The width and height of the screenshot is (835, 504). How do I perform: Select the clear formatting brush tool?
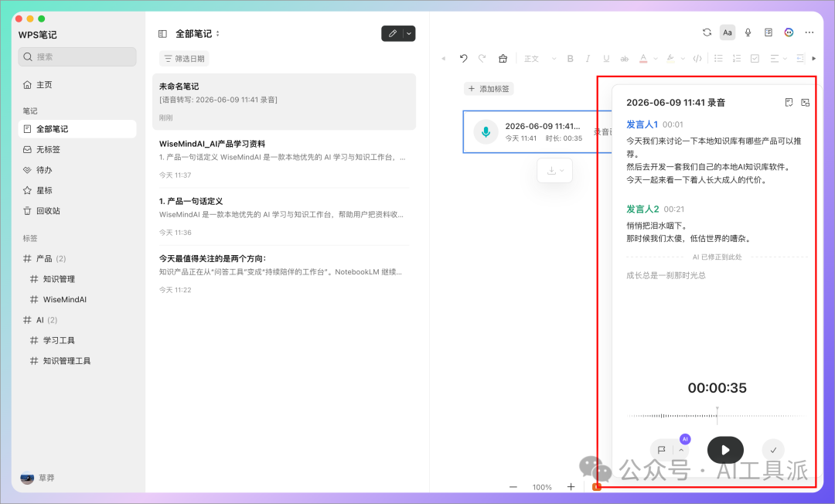[503, 59]
